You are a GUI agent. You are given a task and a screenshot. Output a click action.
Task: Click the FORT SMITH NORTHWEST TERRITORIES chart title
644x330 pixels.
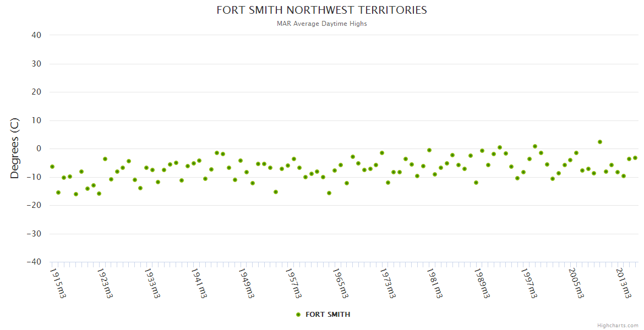coord(321,10)
